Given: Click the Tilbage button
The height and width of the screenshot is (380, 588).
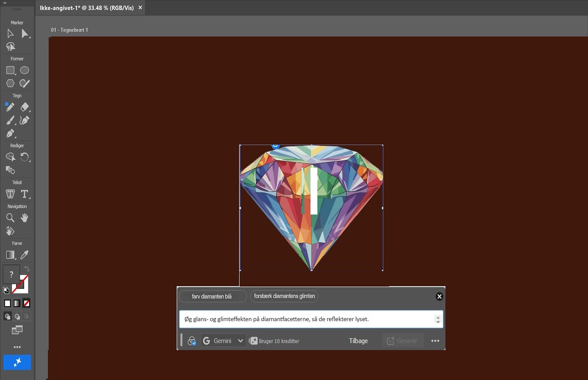Looking at the screenshot, I should pyautogui.click(x=358, y=341).
